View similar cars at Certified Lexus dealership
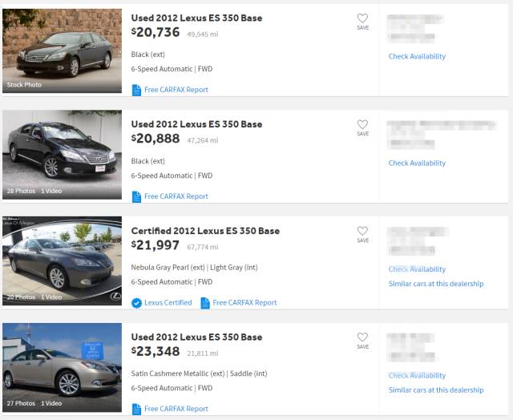The height and width of the screenshot is (420, 513). pyautogui.click(x=436, y=284)
